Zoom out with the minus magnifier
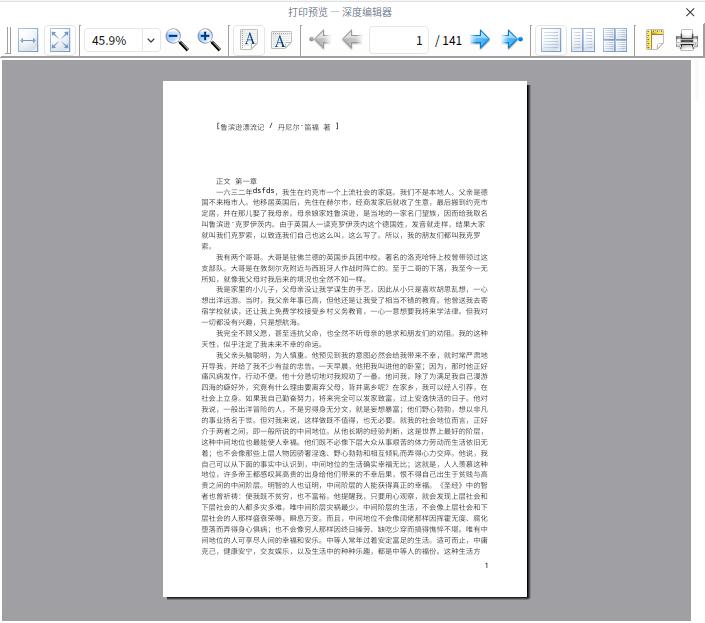This screenshot has width=705, height=623. (177, 40)
